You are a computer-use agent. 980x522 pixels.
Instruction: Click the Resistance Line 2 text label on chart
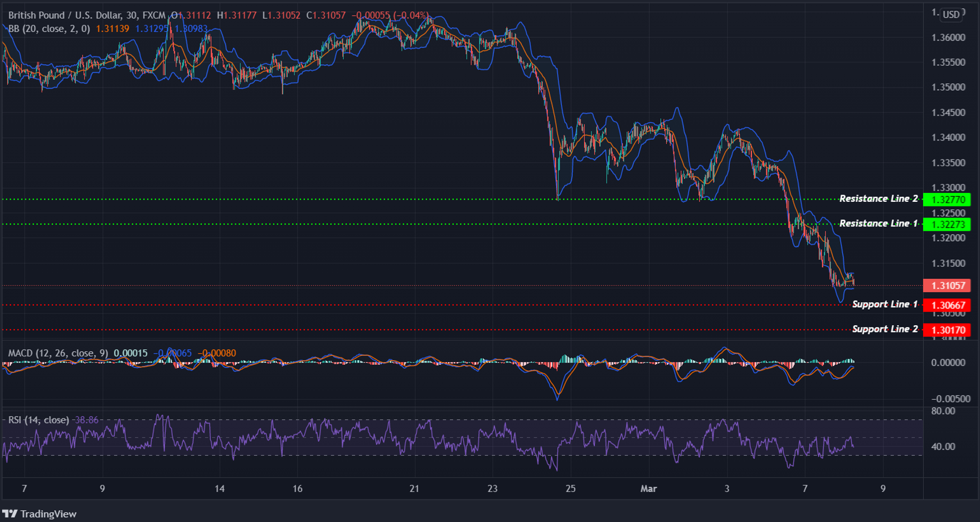point(879,198)
